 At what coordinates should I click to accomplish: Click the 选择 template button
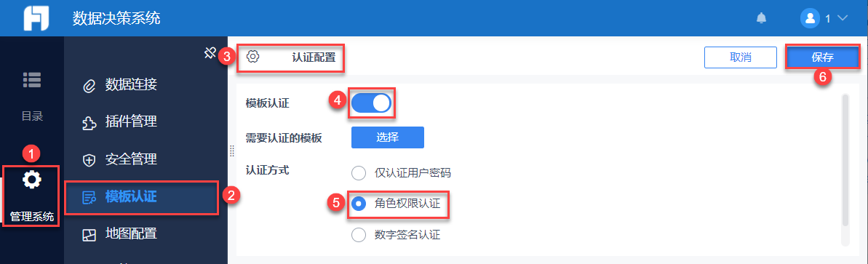pyautogui.click(x=388, y=137)
